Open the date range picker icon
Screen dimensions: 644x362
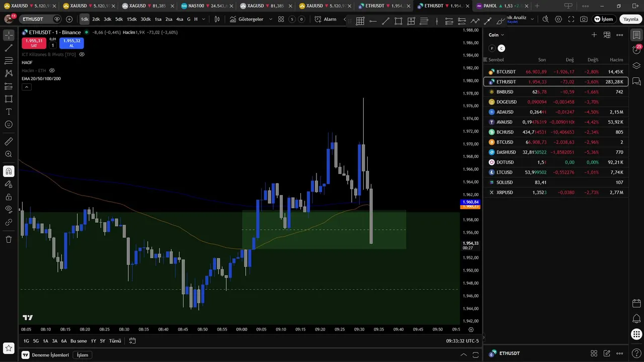132,341
